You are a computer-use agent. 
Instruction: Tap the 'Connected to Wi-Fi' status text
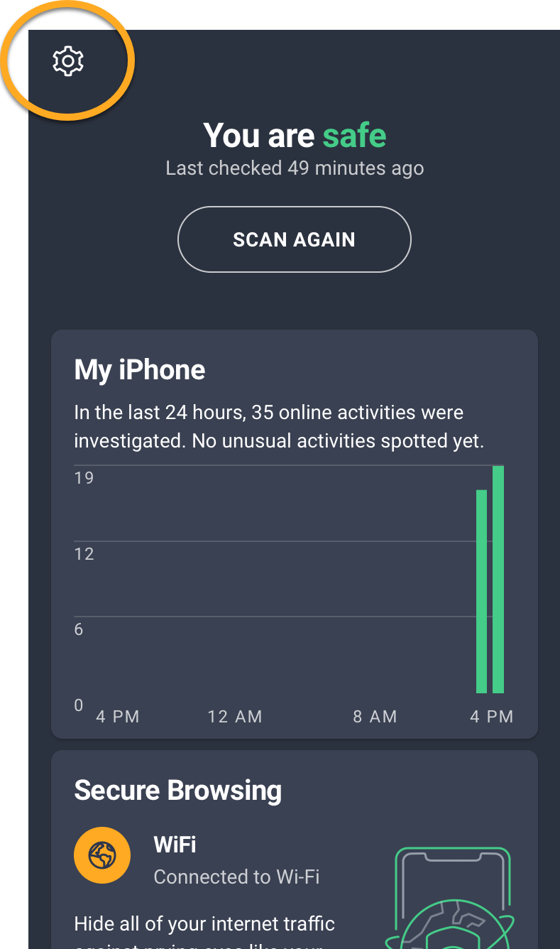236,877
